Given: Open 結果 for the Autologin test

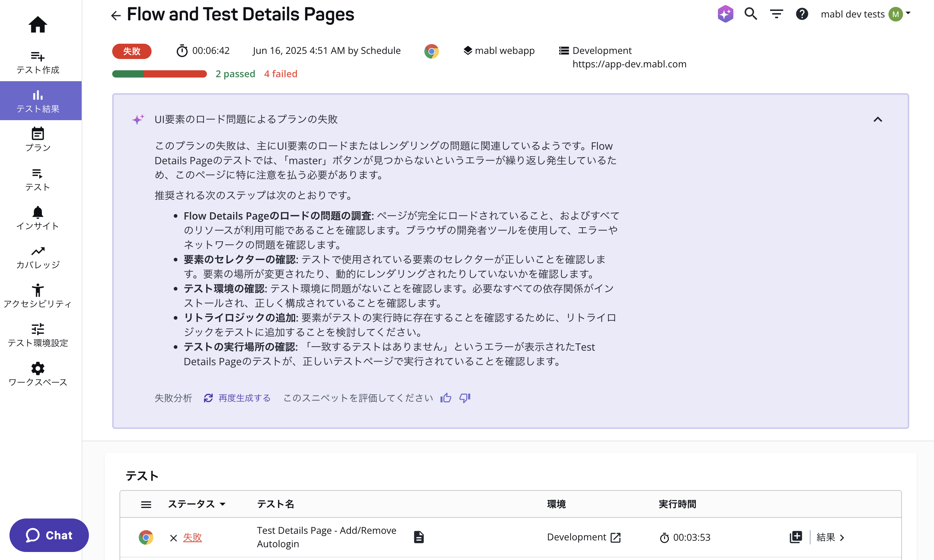Looking at the screenshot, I should click(830, 537).
